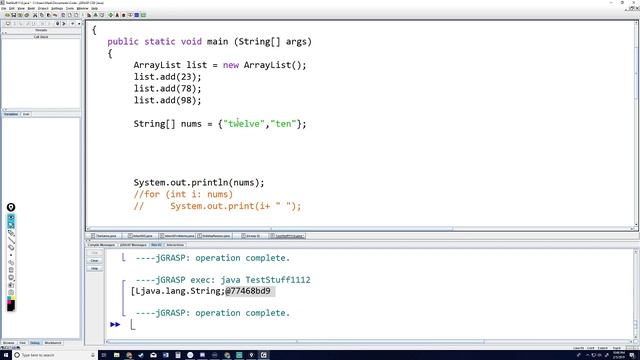
Task: Open the Window menu
Action: (82, 8)
